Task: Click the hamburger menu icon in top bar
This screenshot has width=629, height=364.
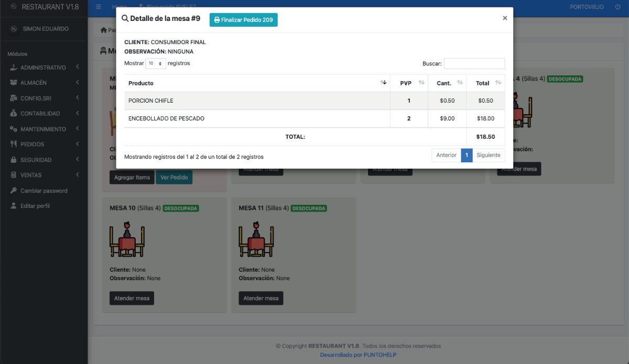Action: (x=99, y=7)
